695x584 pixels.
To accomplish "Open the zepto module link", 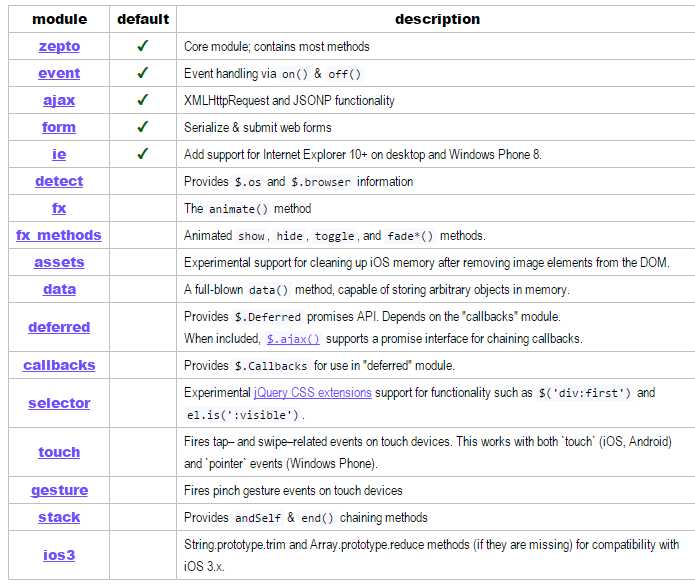I will (x=59, y=46).
